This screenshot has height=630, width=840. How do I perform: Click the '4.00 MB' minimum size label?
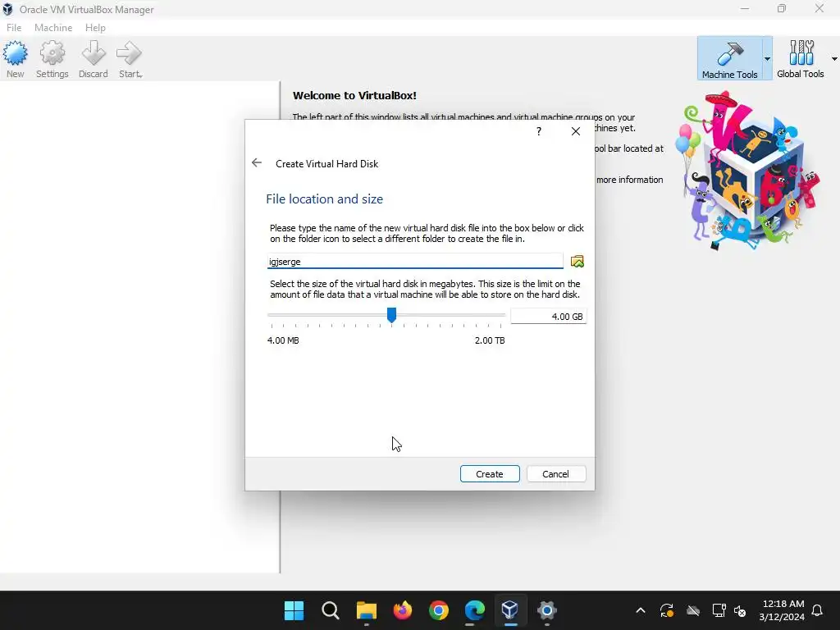coord(283,340)
